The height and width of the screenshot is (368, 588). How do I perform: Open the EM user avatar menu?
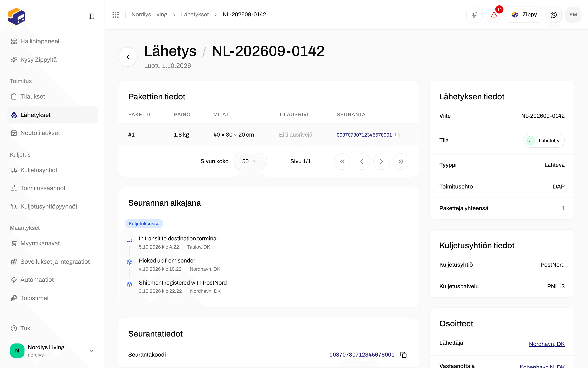pyautogui.click(x=573, y=15)
